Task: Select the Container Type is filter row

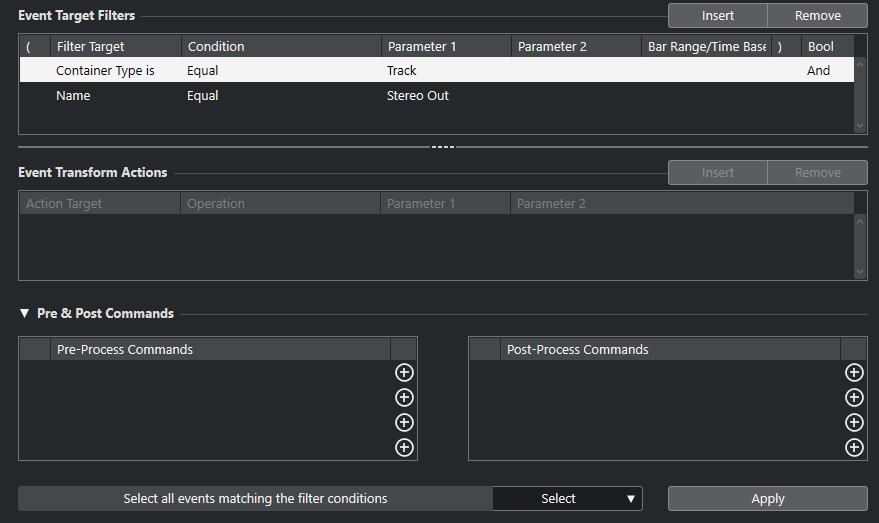Action: coord(105,71)
